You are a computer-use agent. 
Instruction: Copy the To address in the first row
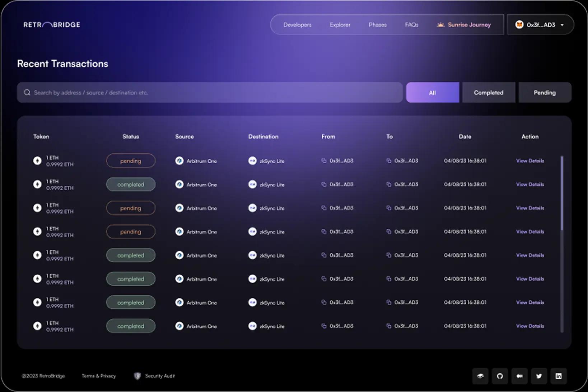388,161
